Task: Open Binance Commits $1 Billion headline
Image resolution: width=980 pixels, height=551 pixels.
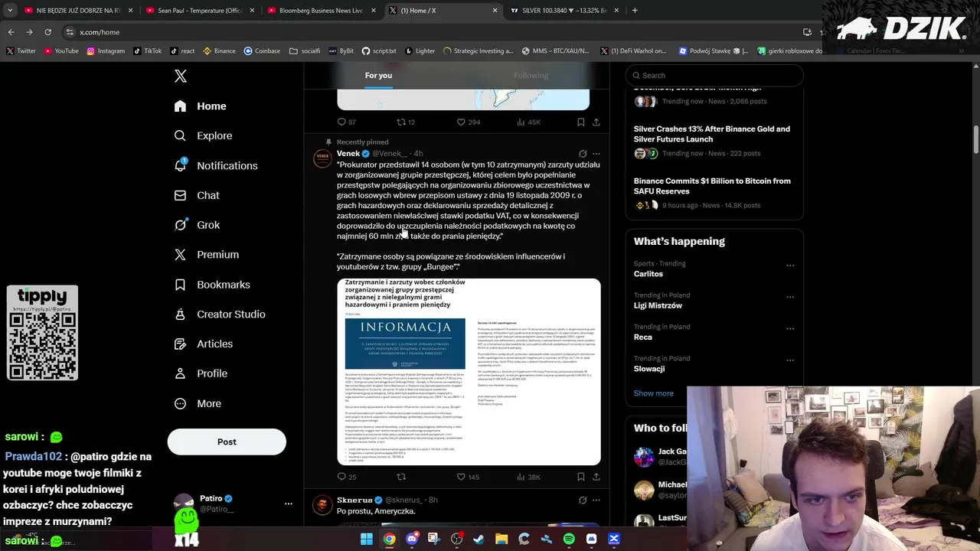Action: (x=712, y=186)
